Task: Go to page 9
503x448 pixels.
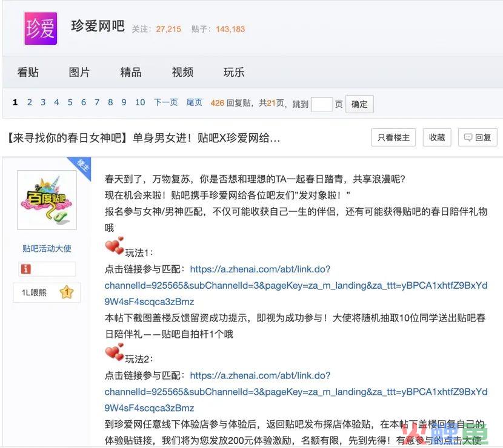Action: point(124,102)
